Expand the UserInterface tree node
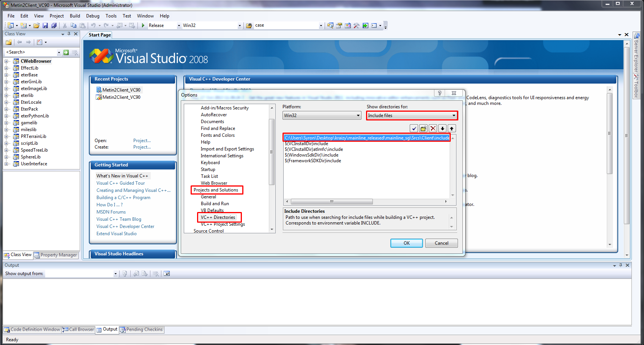 point(6,164)
